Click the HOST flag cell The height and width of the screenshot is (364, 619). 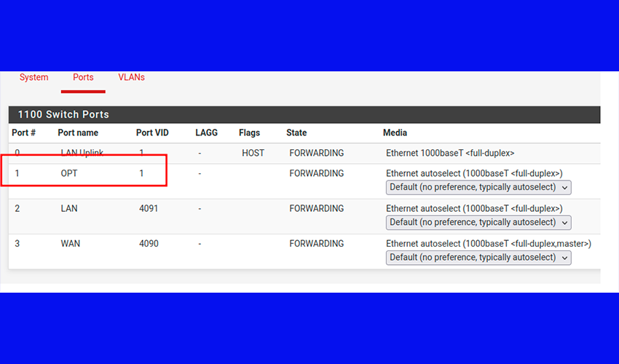(253, 153)
